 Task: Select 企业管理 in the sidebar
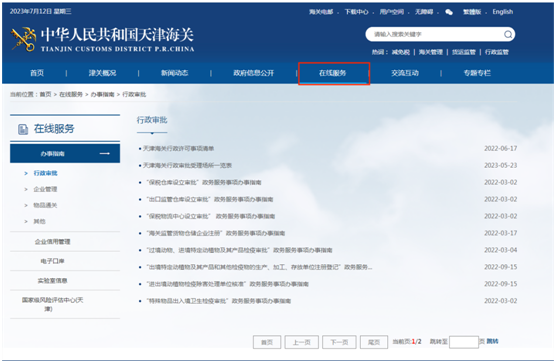(x=45, y=189)
